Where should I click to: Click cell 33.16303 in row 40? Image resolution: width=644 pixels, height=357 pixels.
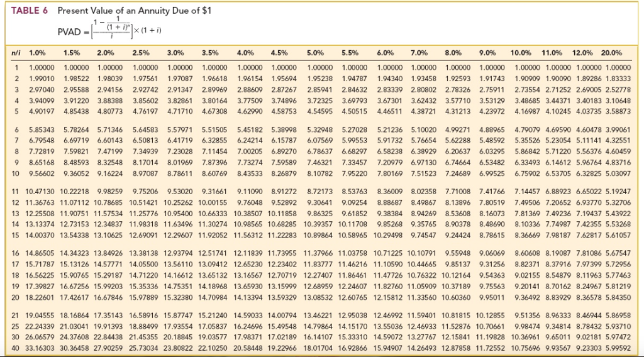click(x=40, y=348)
